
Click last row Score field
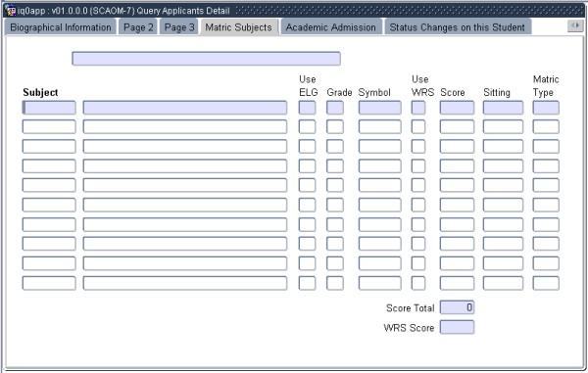(457, 283)
